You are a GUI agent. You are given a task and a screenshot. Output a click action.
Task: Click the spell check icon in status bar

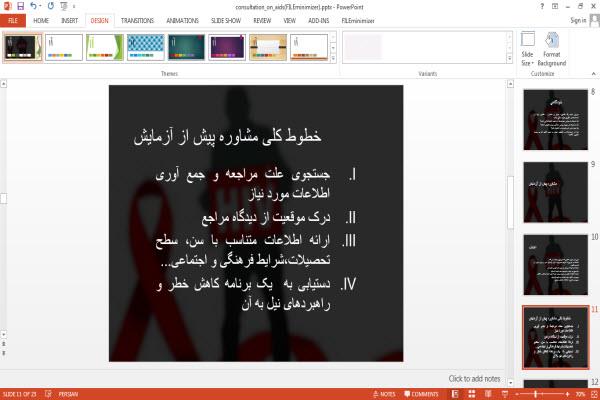point(48,394)
